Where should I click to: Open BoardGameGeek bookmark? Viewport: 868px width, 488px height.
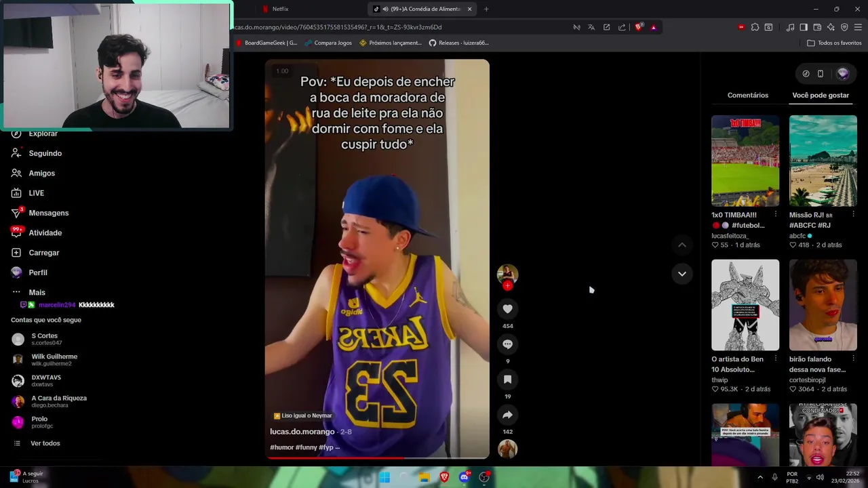pyautogui.click(x=267, y=43)
